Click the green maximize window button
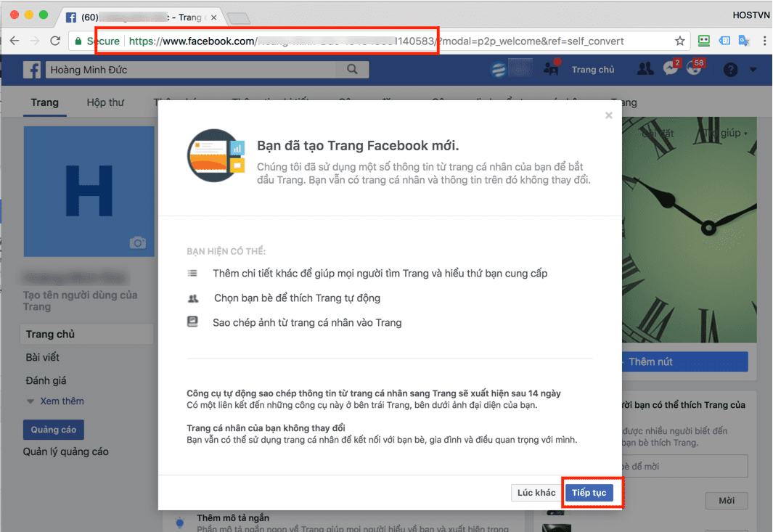The height and width of the screenshot is (532, 773). pos(44,15)
